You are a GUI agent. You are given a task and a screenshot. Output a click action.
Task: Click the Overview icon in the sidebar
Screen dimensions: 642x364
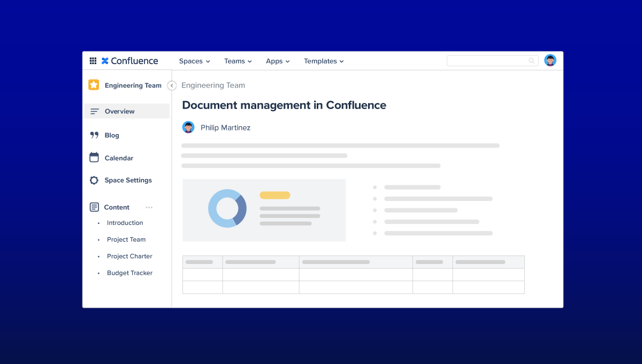[x=95, y=111]
